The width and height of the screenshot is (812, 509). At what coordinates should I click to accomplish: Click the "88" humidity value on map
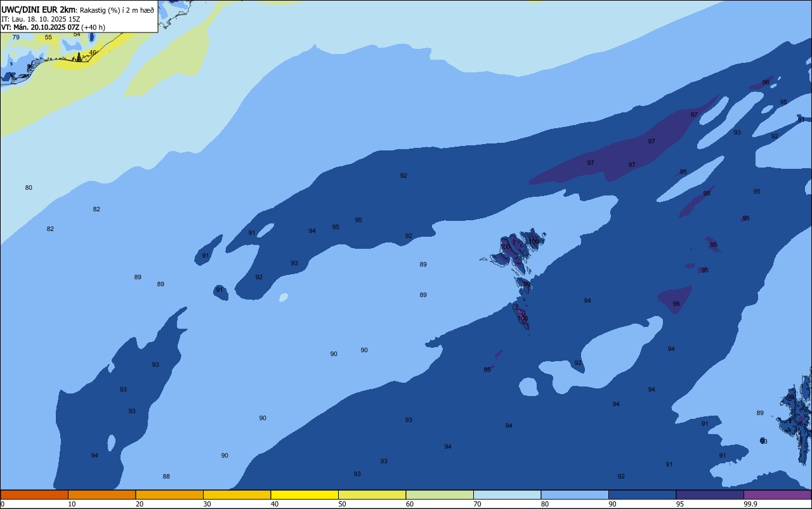(166, 476)
